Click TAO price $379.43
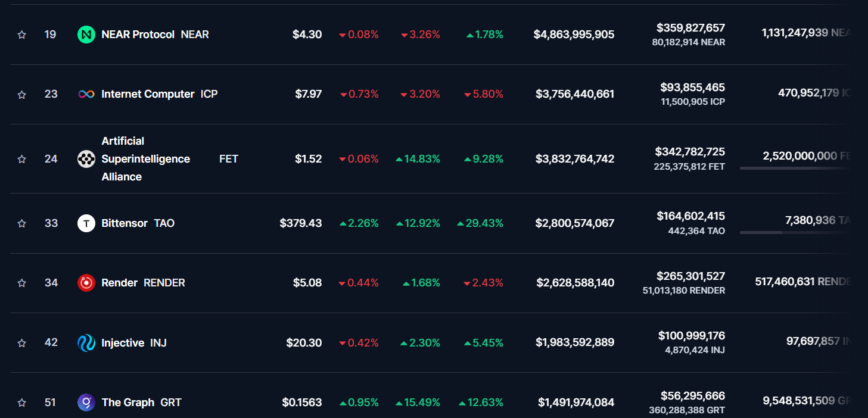The height and width of the screenshot is (418, 868). (301, 223)
